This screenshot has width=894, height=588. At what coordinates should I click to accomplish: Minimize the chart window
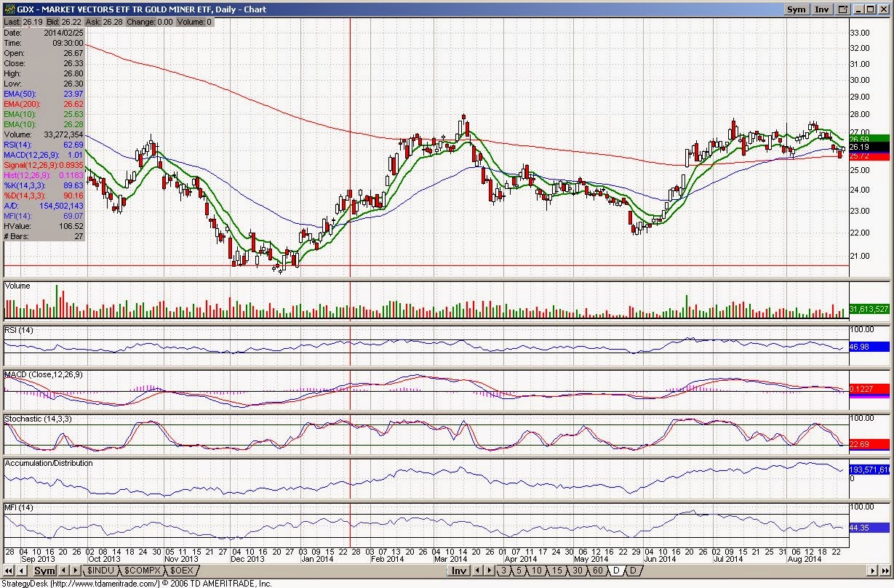859,9
